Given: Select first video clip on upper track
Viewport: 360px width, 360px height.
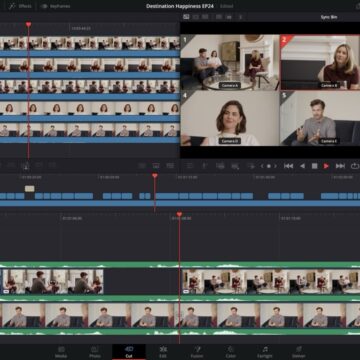Looking at the screenshot, I should [53, 282].
